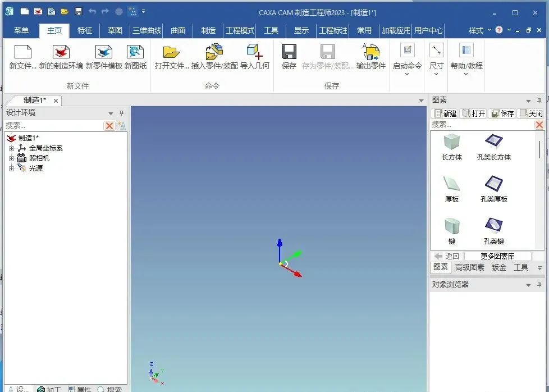This screenshot has width=549, height=392.
Task: Switch to the 三维曲线 ribbon tab
Action: click(x=147, y=30)
